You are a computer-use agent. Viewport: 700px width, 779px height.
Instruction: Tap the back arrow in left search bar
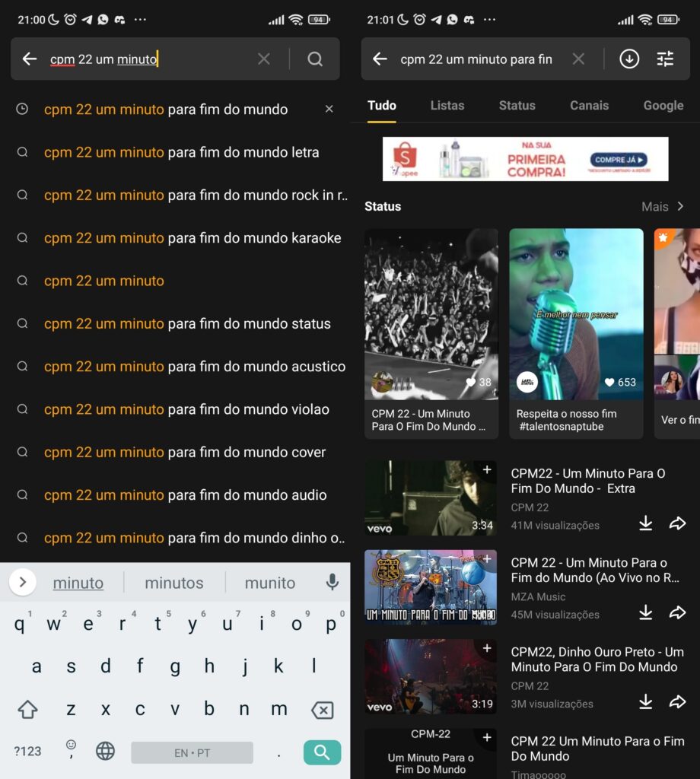point(30,59)
